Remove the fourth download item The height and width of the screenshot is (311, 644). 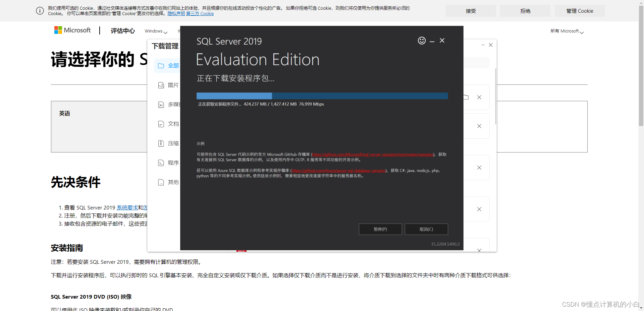click(479, 209)
